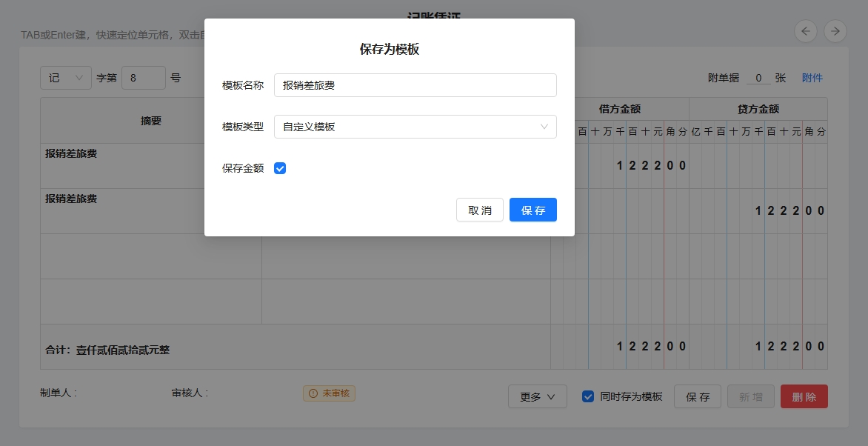Click the bottom 保存 voucher button

point(697,396)
